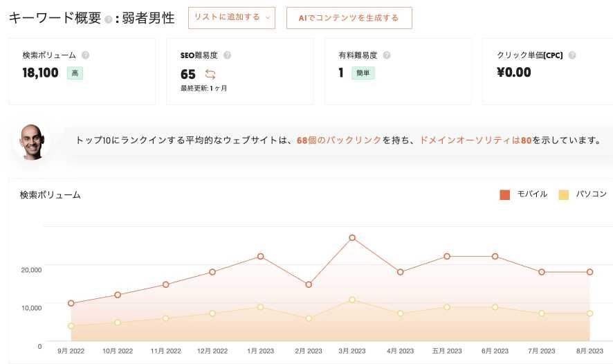
Task: Click the mobile data point for 2月 2023
Action: click(309, 284)
